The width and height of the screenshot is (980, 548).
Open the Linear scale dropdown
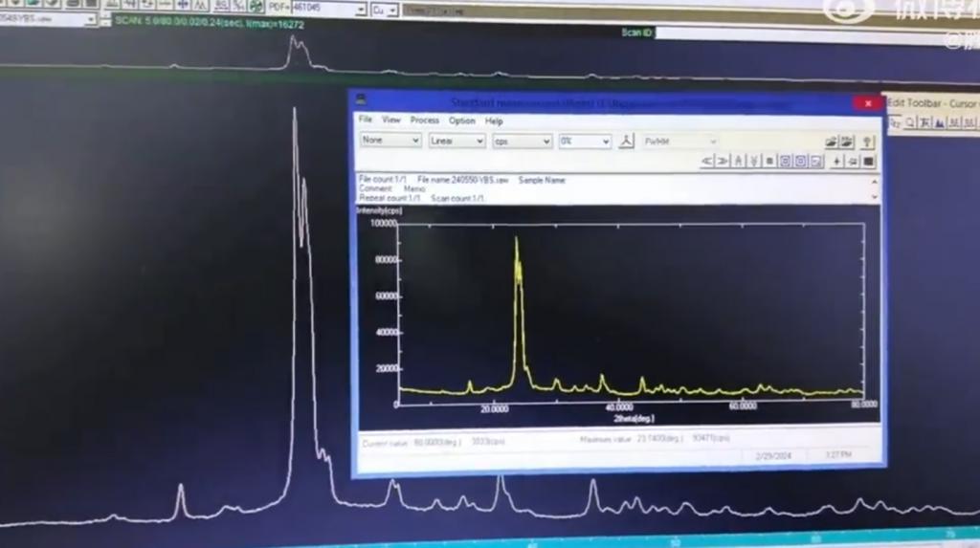coord(457,141)
